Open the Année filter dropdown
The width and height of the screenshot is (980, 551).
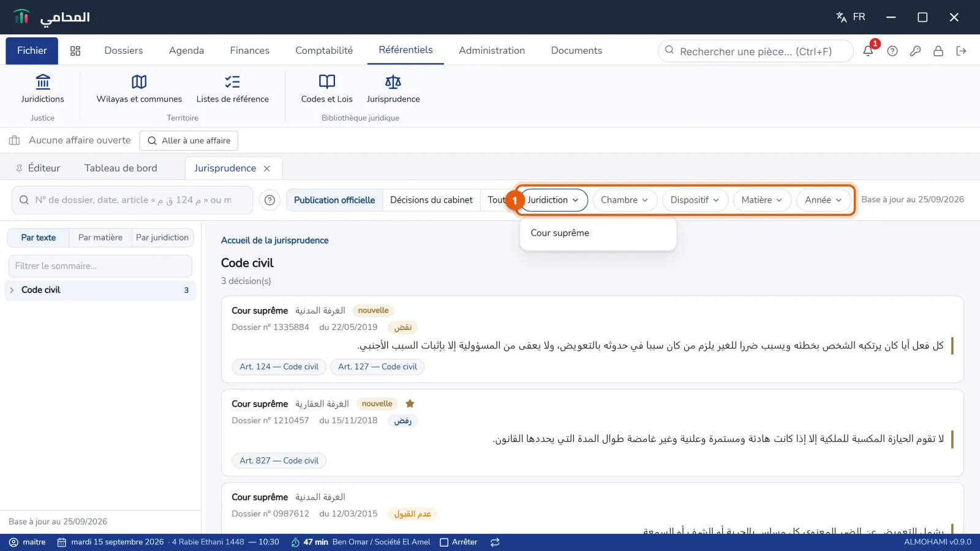pyautogui.click(x=824, y=200)
